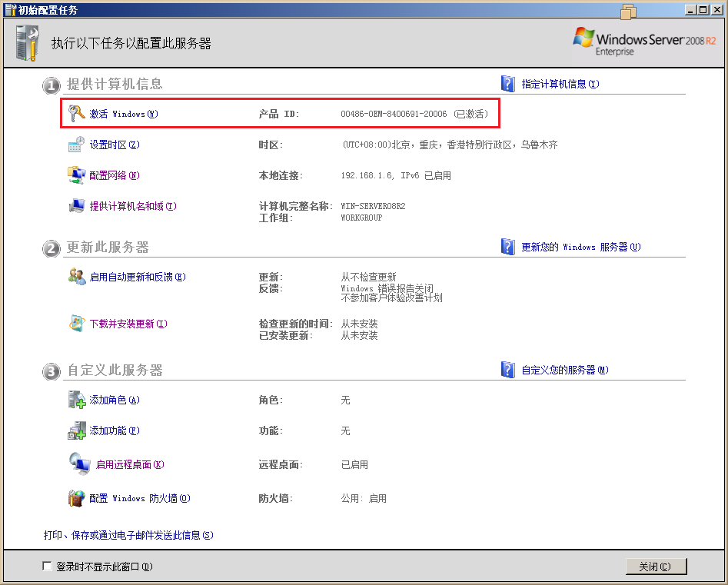Click the computer icon for 提供计算机名和域
This screenshot has width=728, height=585.
coord(77,206)
